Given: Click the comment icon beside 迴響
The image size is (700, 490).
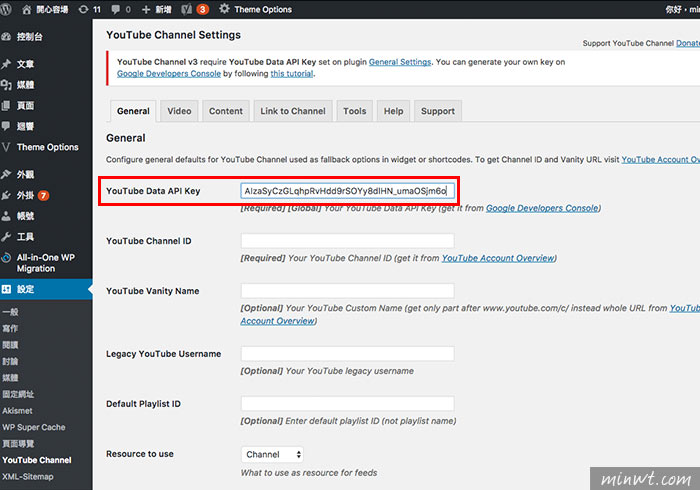Looking at the screenshot, I should (6, 126).
